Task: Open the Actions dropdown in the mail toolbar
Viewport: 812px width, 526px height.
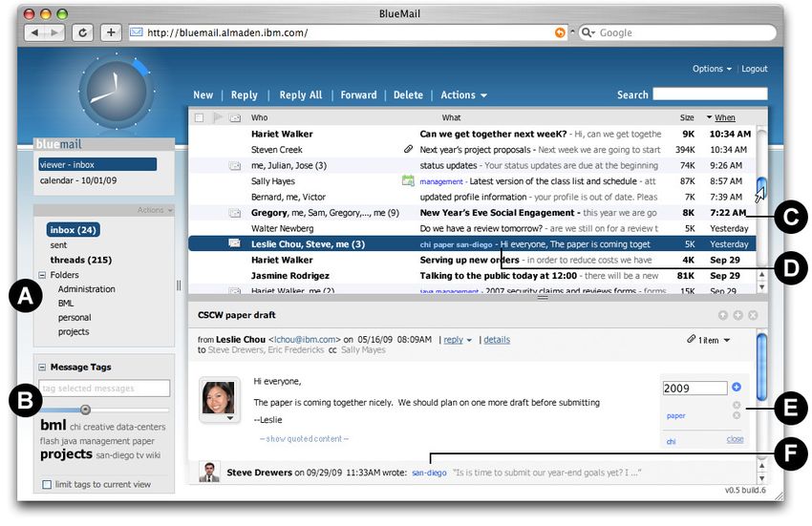Action: pos(463,95)
